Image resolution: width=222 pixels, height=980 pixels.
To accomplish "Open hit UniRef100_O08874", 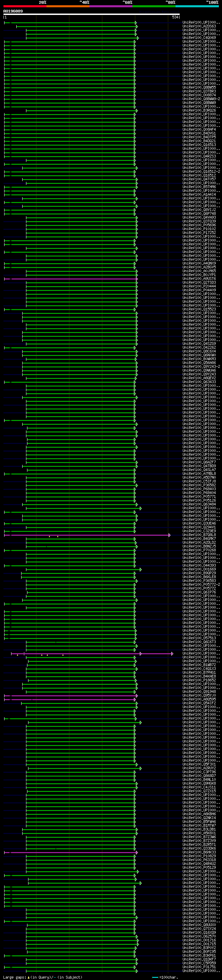I will tap(199, 95).
